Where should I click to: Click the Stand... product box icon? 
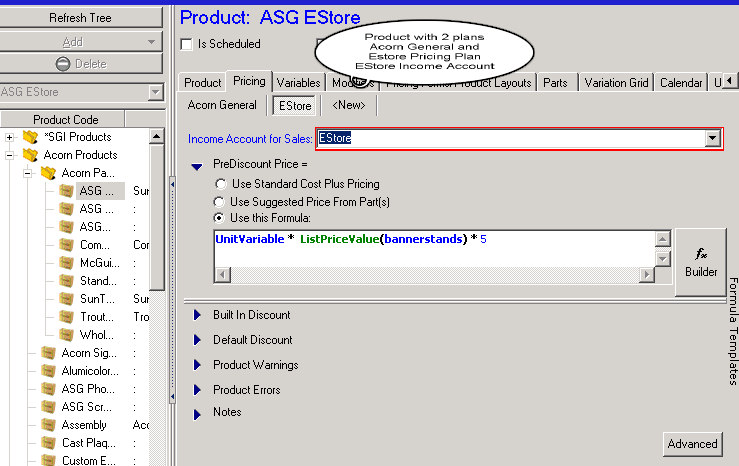click(x=66, y=281)
